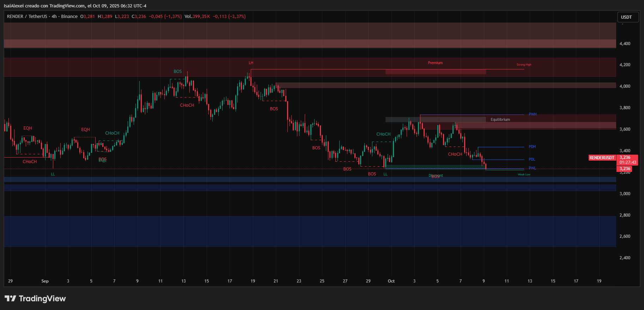Click the Strong High label
The width and height of the screenshot is (644, 310).
(x=524, y=65)
